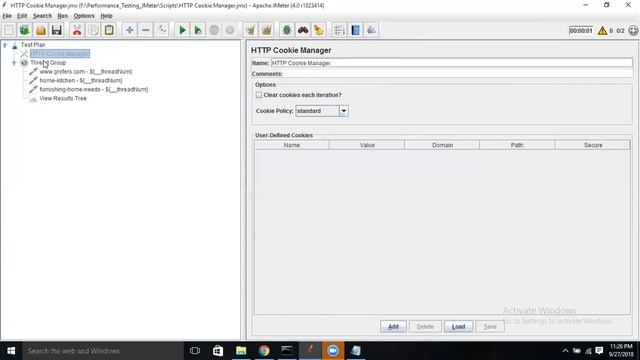This screenshot has width=640, height=360.
Task: Open the Edit menu
Action: (22, 16)
